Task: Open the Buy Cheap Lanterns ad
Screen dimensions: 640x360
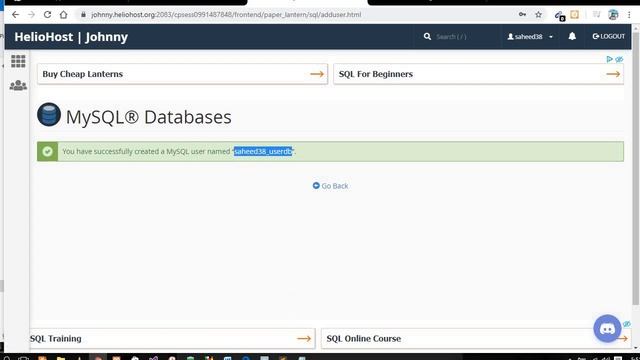Action: pyautogui.click(x=182, y=74)
